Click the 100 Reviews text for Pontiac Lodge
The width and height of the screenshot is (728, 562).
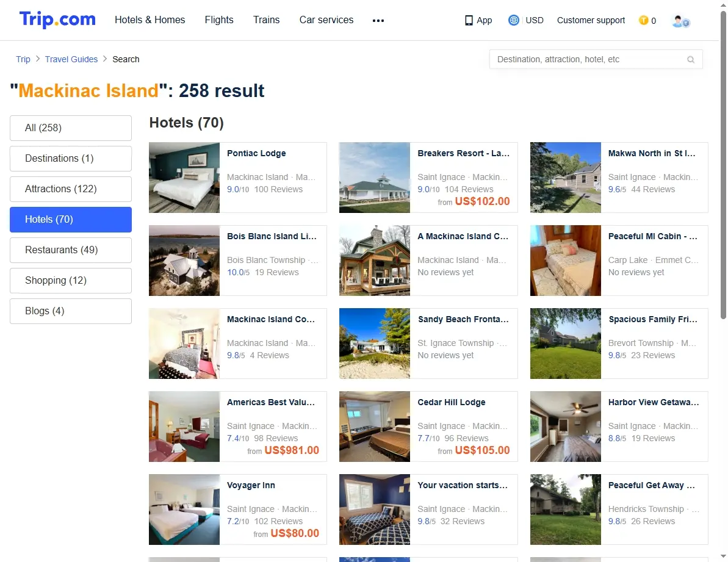[279, 189]
